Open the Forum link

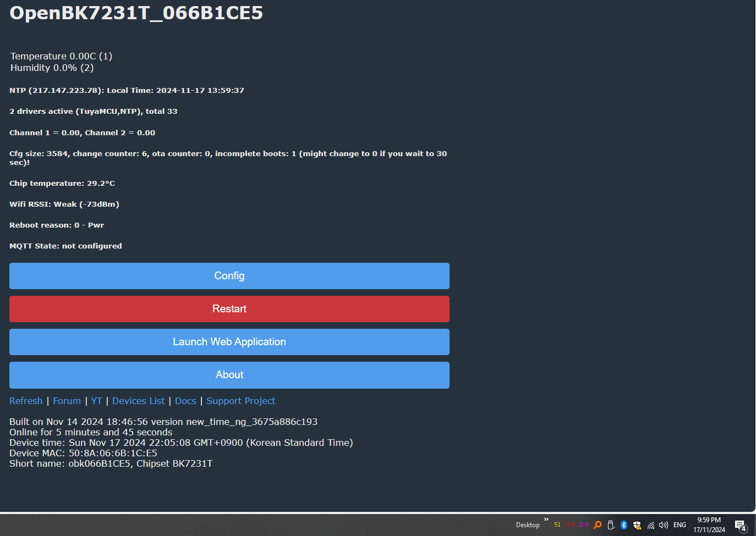point(67,401)
